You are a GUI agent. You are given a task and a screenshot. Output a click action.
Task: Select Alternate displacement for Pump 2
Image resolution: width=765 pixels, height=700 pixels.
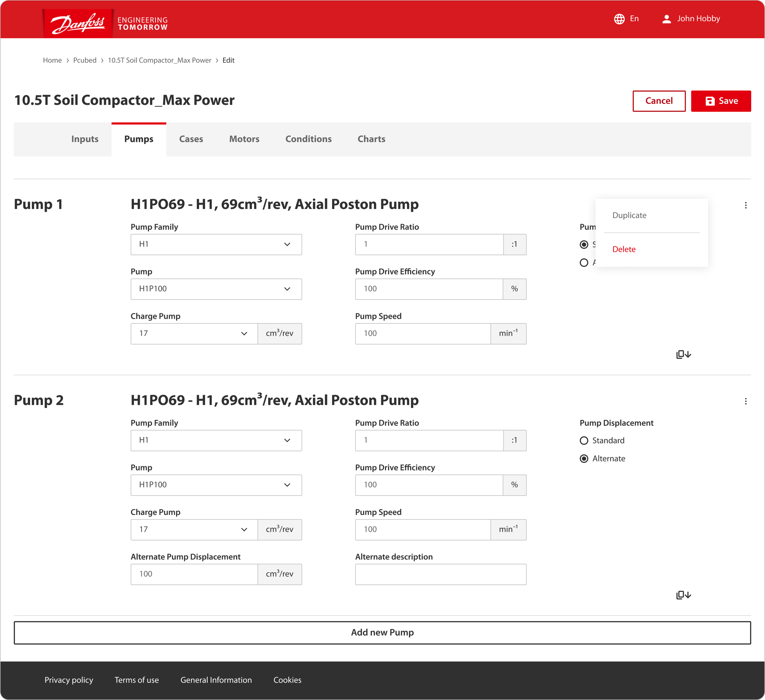[584, 459]
